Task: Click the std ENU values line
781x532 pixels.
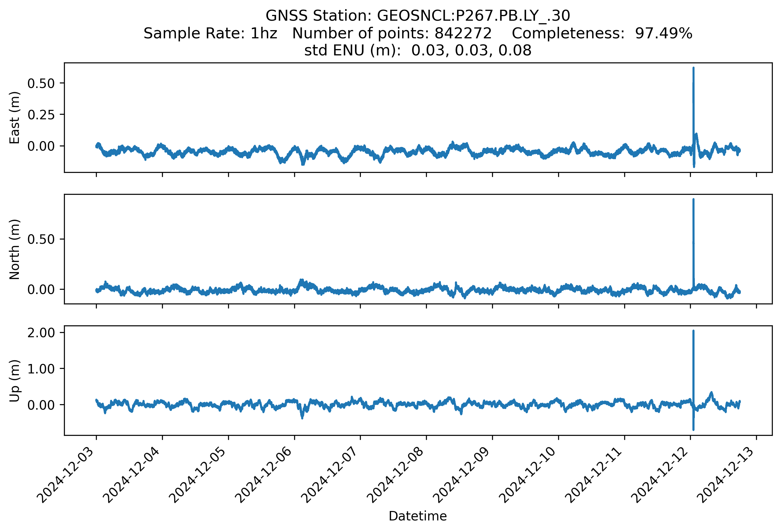Action: point(417,51)
